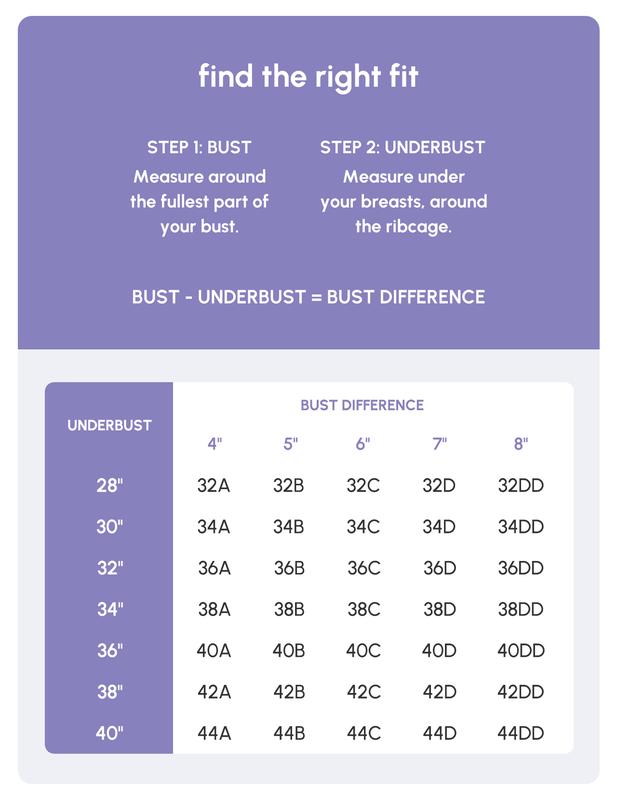Select the STEP 2: UNDERBUST title
The image size is (617, 800).
click(402, 147)
